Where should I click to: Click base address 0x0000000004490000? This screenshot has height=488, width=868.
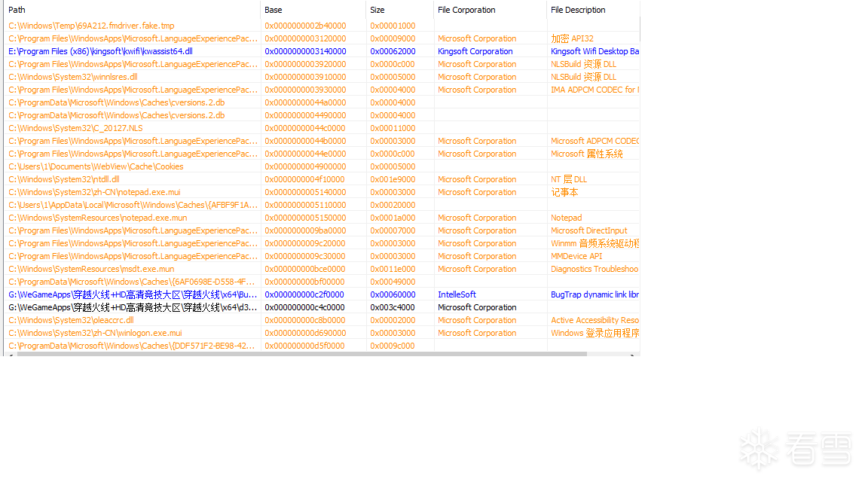coord(306,115)
